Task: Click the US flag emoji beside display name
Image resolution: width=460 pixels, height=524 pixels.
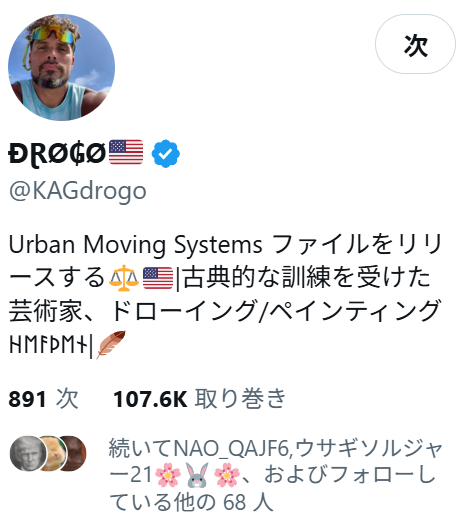Action: (x=126, y=152)
